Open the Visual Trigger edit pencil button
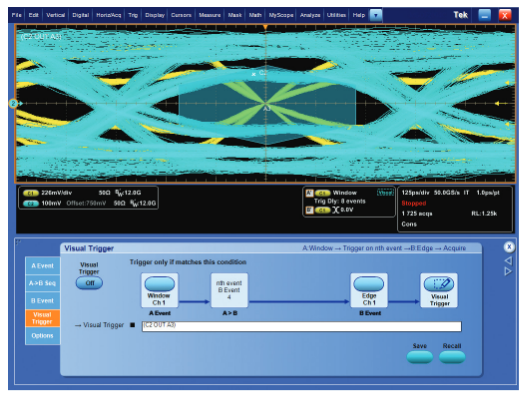This screenshot has height=396, width=526. pyautogui.click(x=439, y=284)
